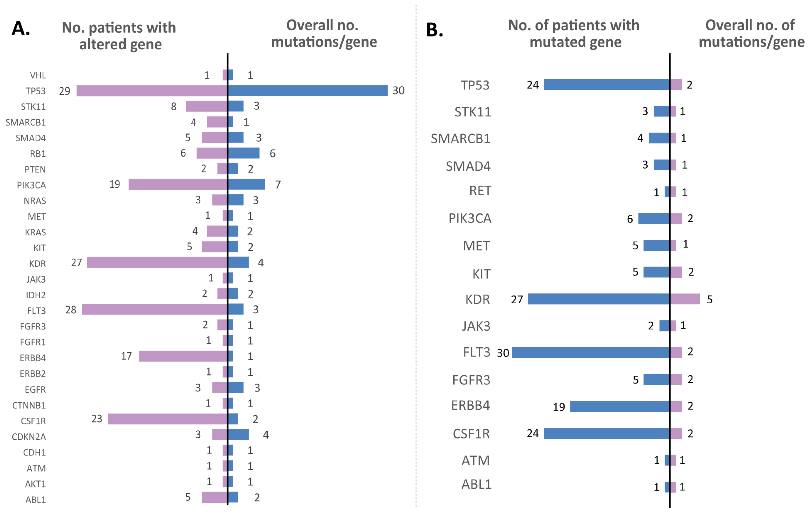The height and width of the screenshot is (513, 812).
Task: Click the value 30 beside panel A's TP53 bar
Action: tap(398, 90)
